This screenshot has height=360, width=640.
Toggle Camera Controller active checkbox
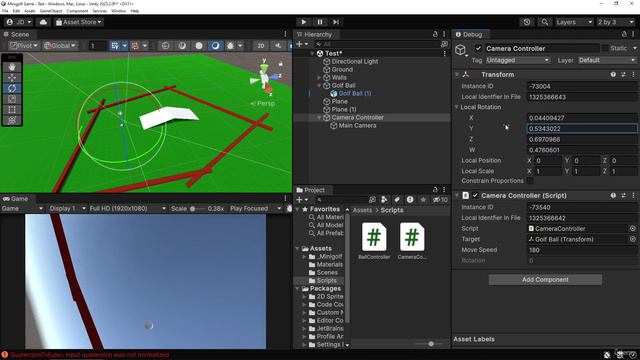coord(478,48)
